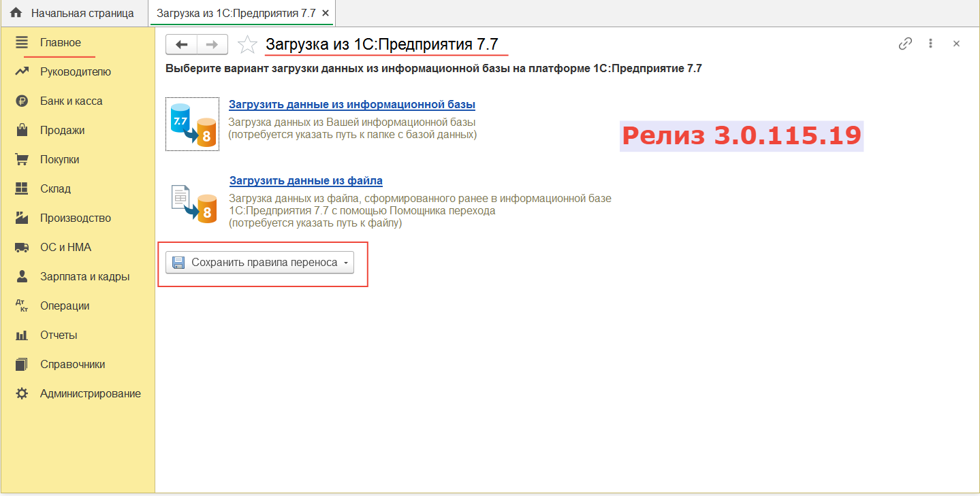The width and height of the screenshot is (980, 496).
Task: Click the Банк и касса ruble icon
Action: 22,101
